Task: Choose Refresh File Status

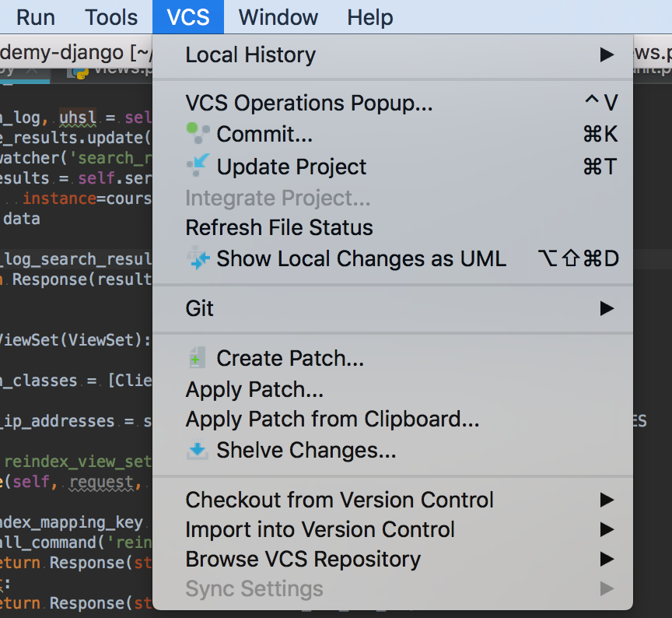Action: [279, 227]
